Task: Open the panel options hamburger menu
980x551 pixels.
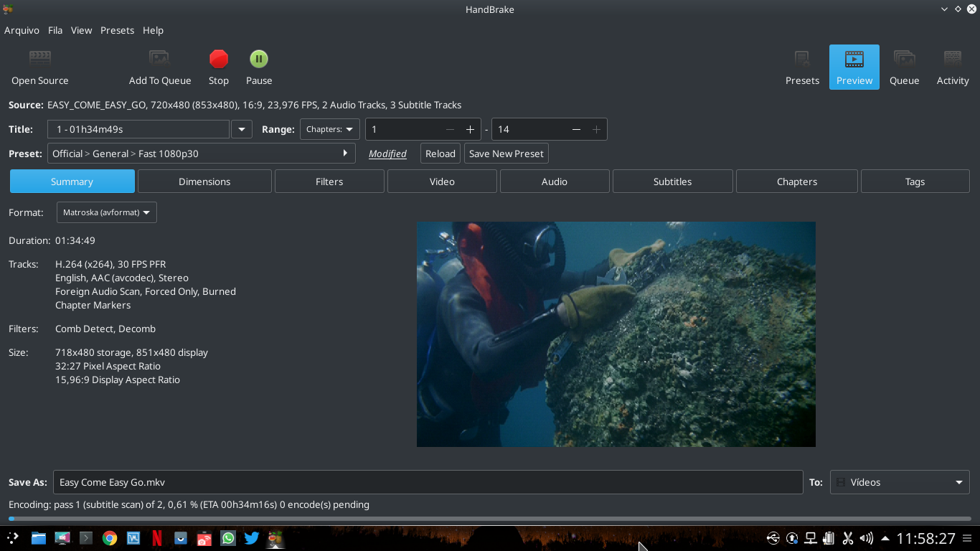Action: pyautogui.click(x=967, y=538)
